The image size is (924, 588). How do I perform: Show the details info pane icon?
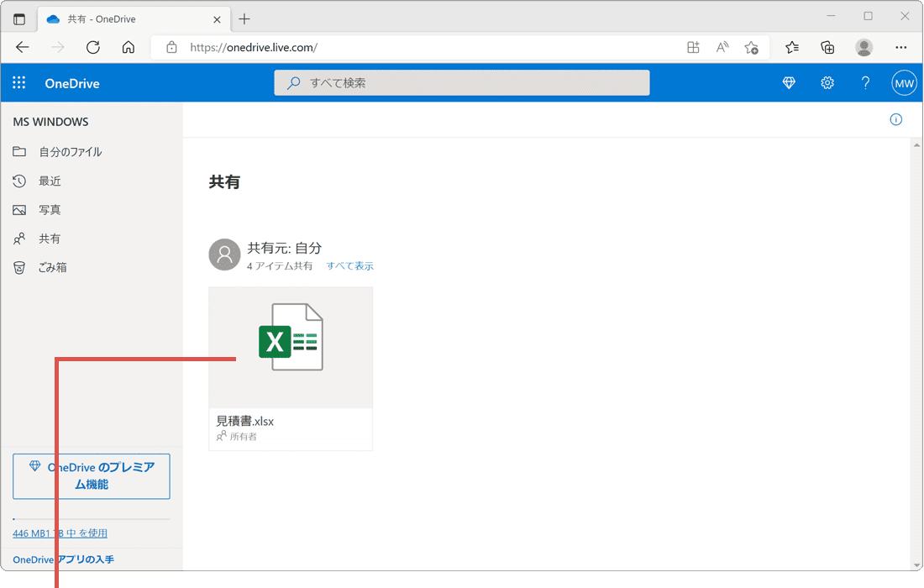[x=895, y=119]
